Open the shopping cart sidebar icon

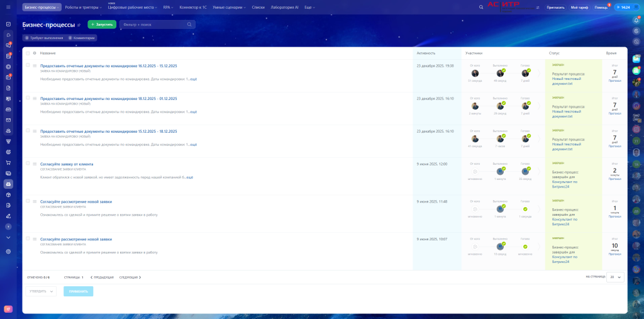8,162
